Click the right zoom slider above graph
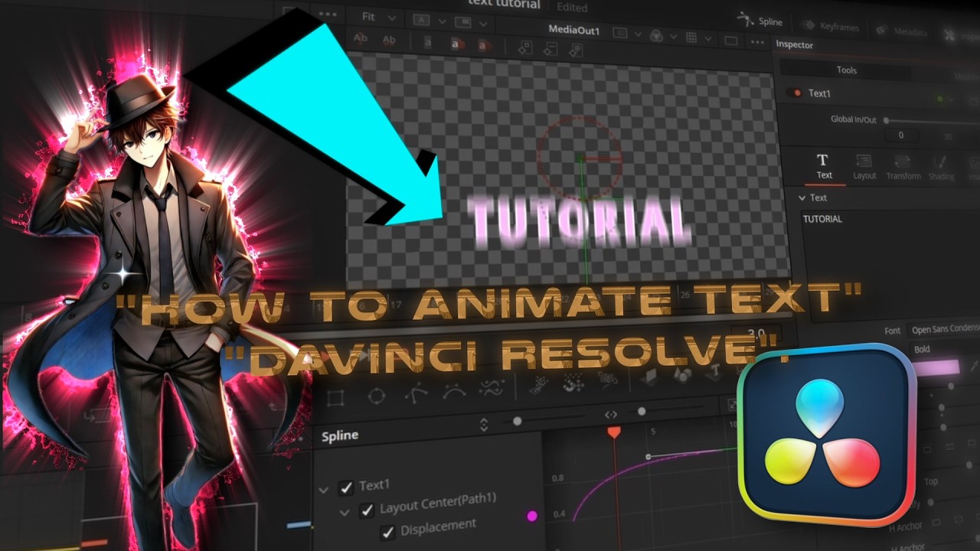Screen dimensions: 980x551 tap(642, 412)
